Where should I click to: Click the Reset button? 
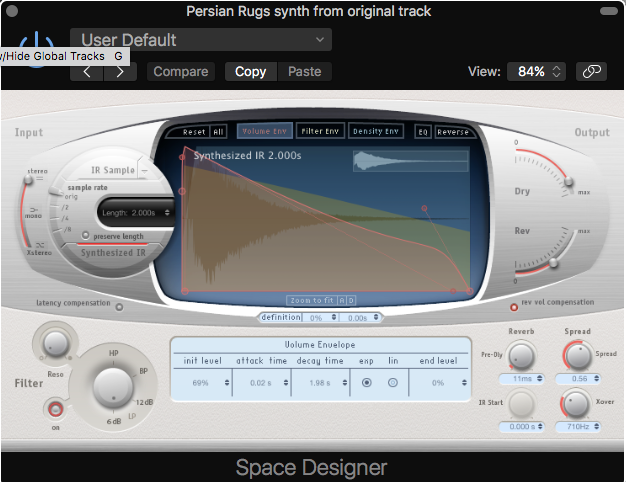(x=194, y=132)
